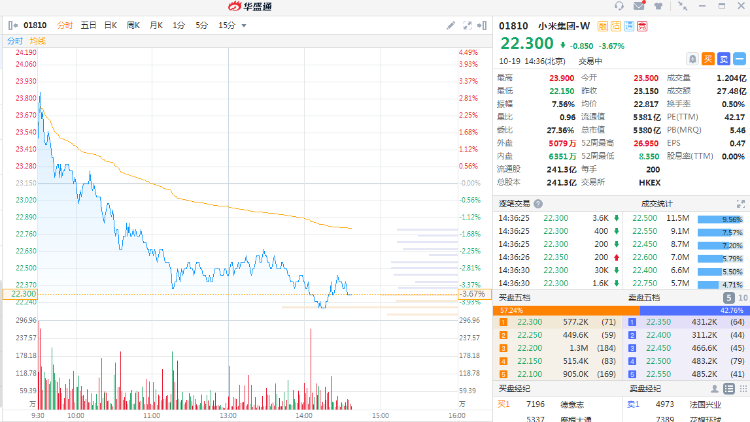
Task: Click broker row 法国兴业
Action: 686,405
